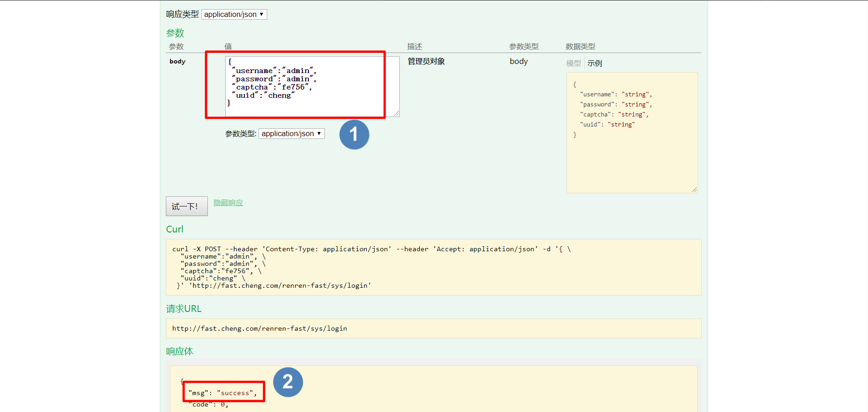Click the Curl section heading
Image resolution: width=868 pixels, height=412 pixels.
[x=175, y=229]
